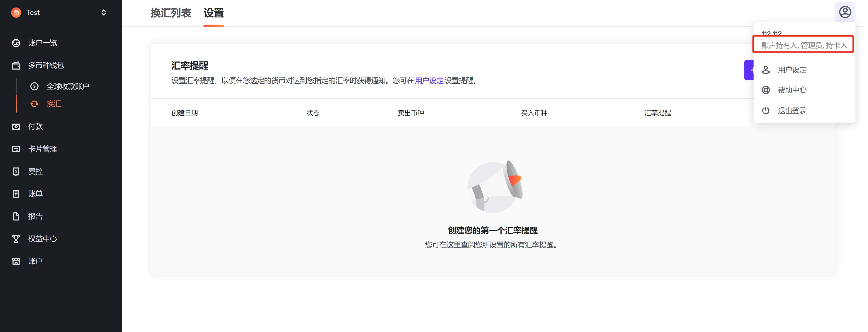Select the 设置 tab

pos(213,13)
